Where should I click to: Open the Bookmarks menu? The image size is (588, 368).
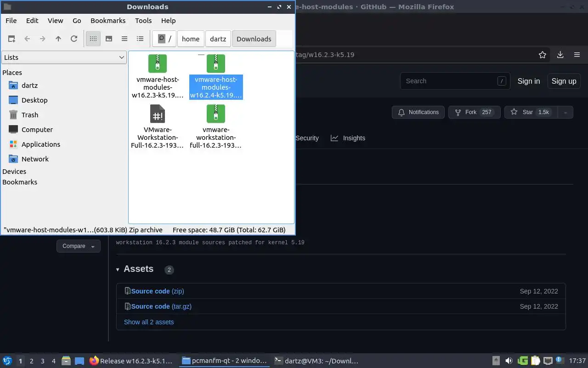pyautogui.click(x=108, y=21)
